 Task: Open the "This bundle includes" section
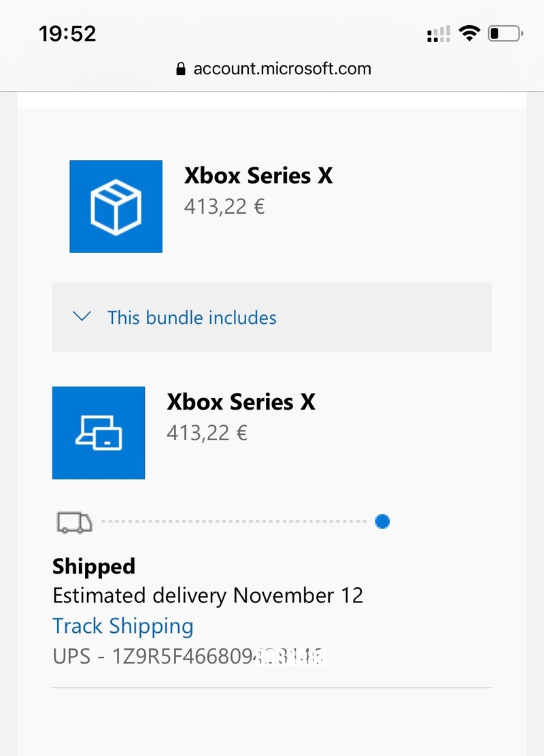(x=192, y=317)
